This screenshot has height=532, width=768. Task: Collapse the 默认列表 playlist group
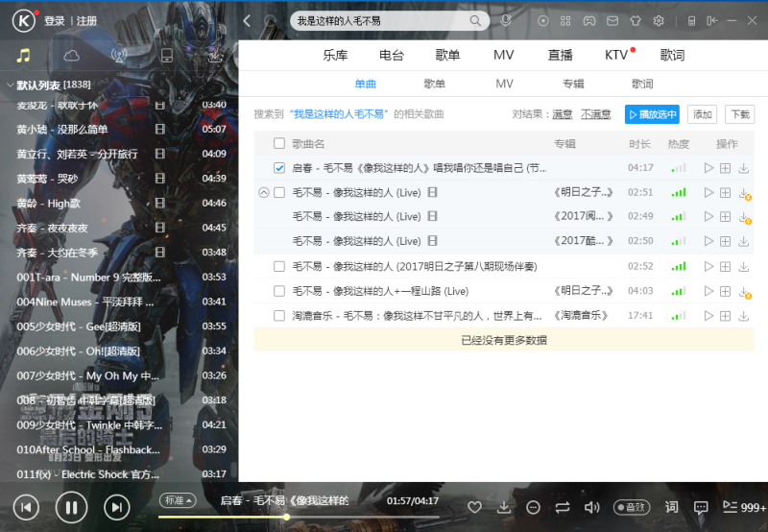coord(10,85)
